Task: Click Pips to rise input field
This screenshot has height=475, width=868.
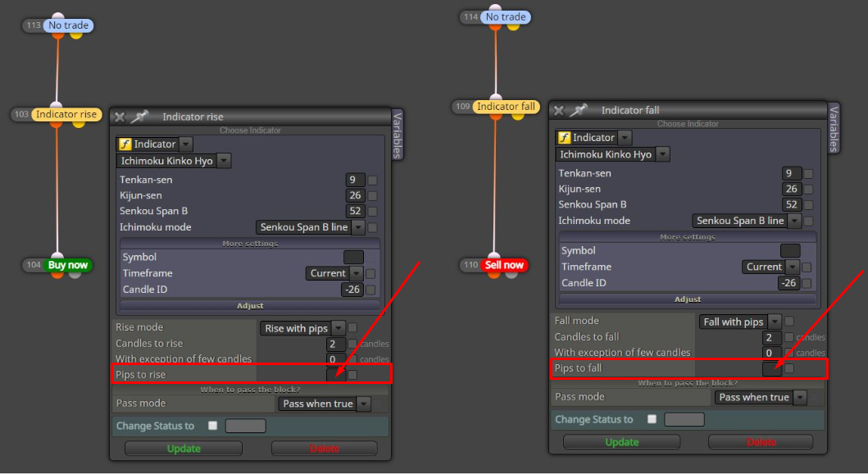Action: point(336,375)
